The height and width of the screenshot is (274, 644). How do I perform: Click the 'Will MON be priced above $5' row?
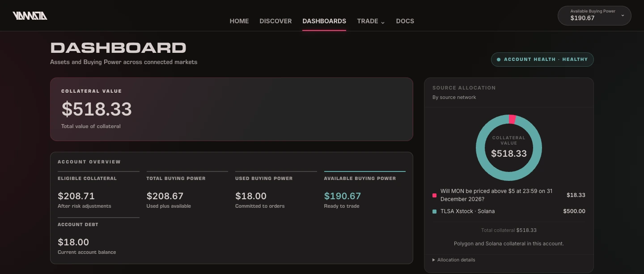click(509, 195)
